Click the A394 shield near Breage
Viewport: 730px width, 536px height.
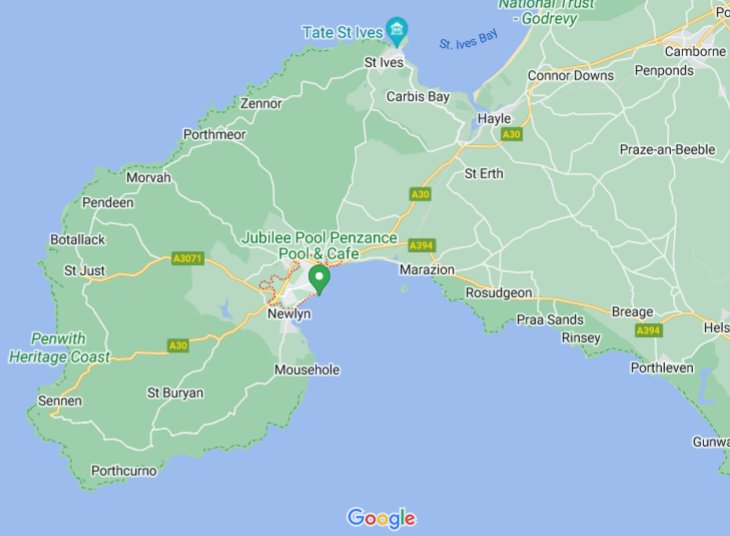(649, 331)
